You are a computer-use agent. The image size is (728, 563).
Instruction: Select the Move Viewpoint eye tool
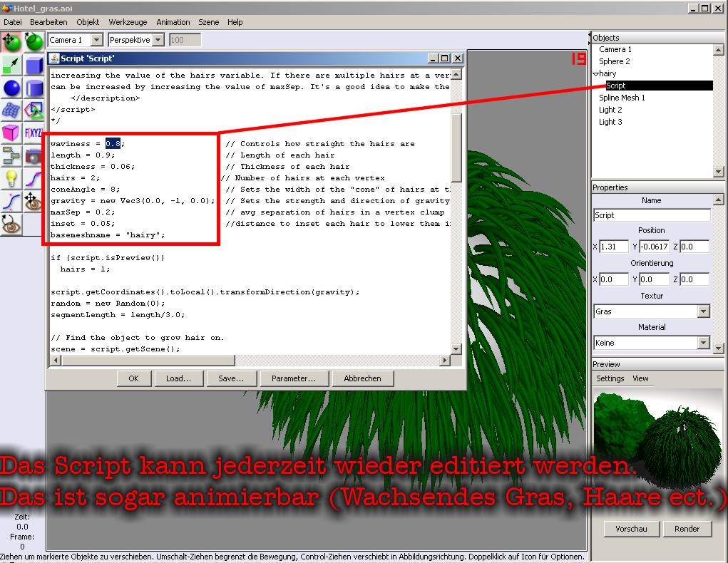coord(34,202)
